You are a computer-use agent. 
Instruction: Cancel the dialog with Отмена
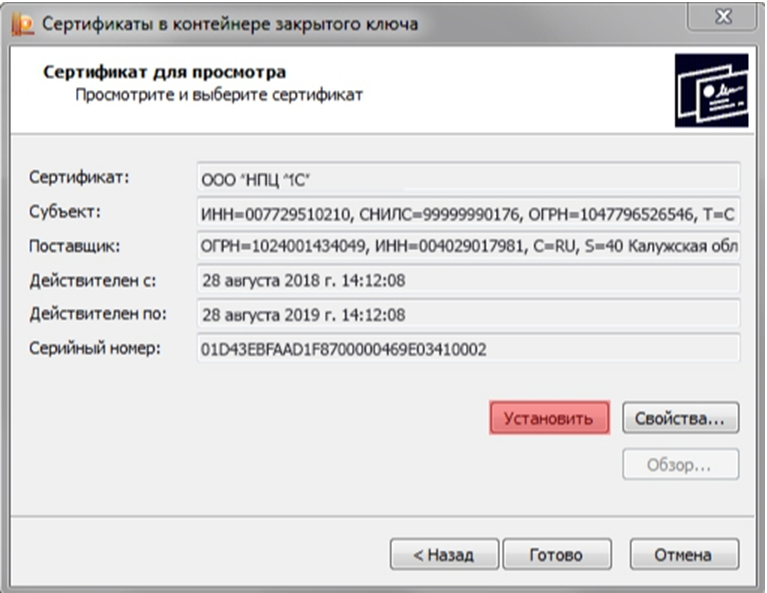tap(684, 554)
